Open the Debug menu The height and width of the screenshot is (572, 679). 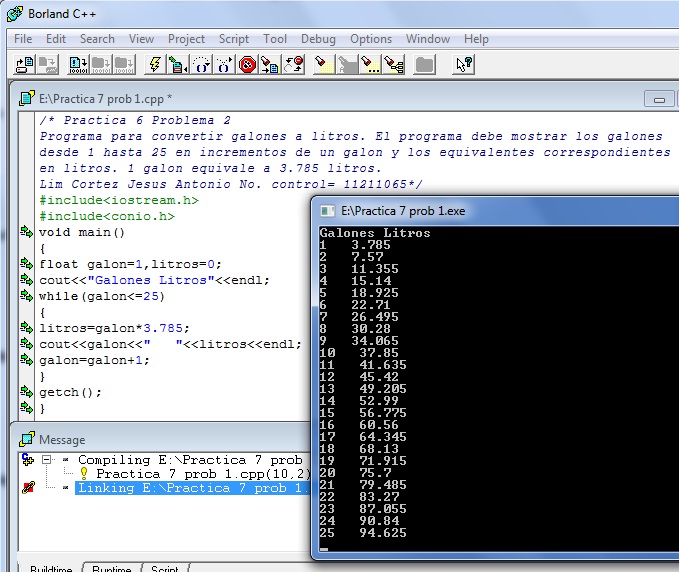(x=318, y=39)
